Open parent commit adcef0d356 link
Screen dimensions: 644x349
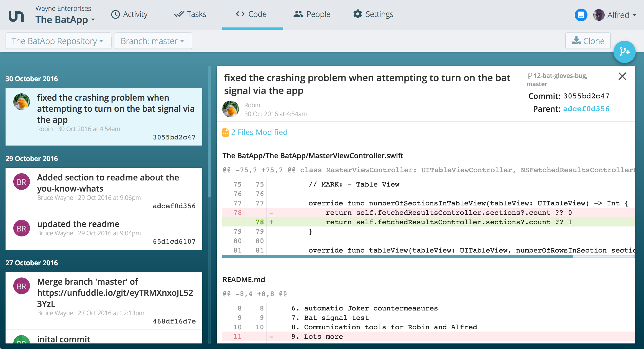(x=586, y=109)
